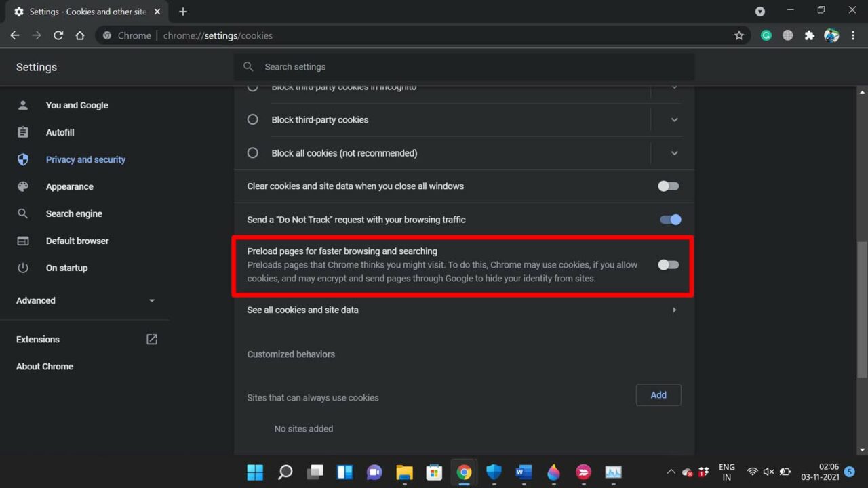The height and width of the screenshot is (488, 868).
Task: Toggle Clear cookies when closing all windows
Action: point(669,186)
